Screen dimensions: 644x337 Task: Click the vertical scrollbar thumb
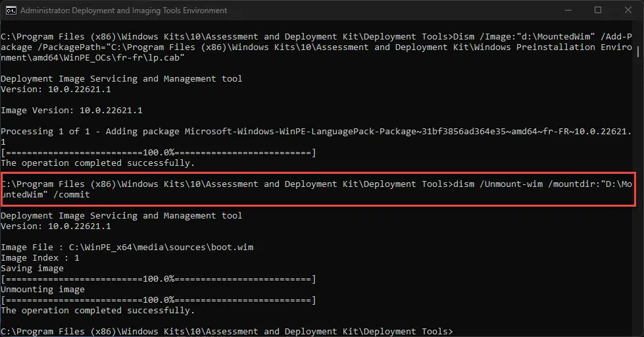pos(638,51)
